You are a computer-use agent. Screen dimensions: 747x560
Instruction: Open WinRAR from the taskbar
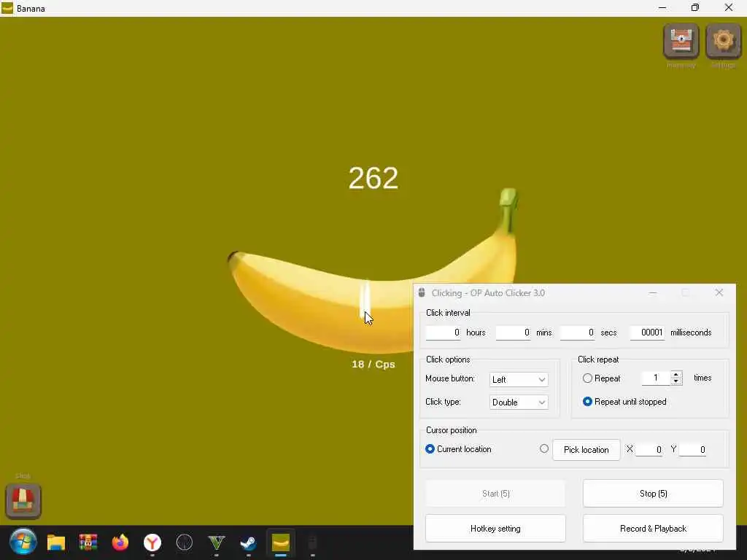tap(88, 542)
